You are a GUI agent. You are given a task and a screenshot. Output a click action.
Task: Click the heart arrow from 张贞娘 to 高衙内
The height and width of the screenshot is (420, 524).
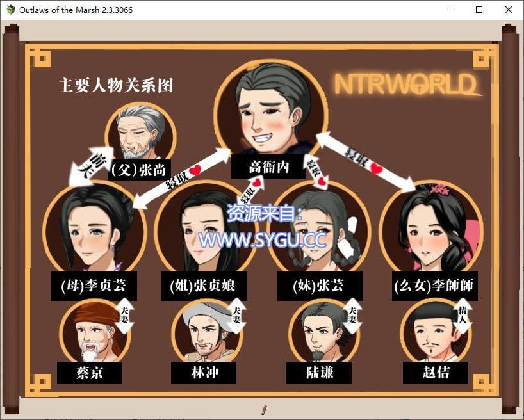coord(250,190)
